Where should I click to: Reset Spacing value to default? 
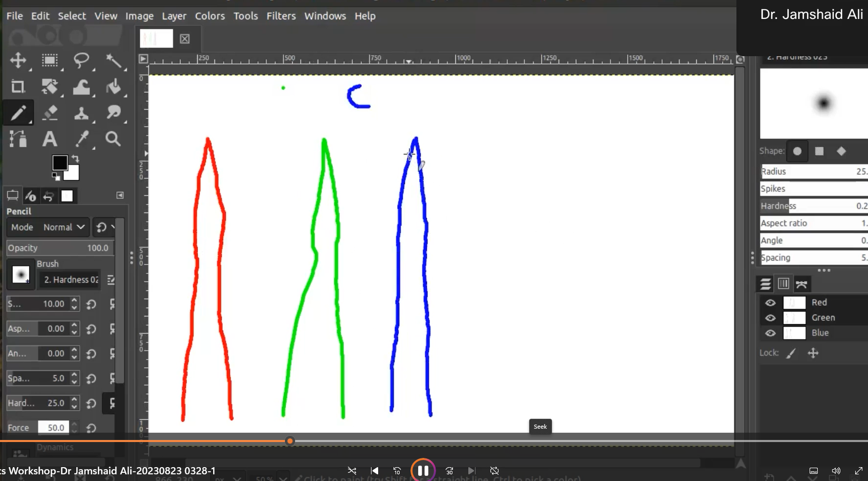91,378
